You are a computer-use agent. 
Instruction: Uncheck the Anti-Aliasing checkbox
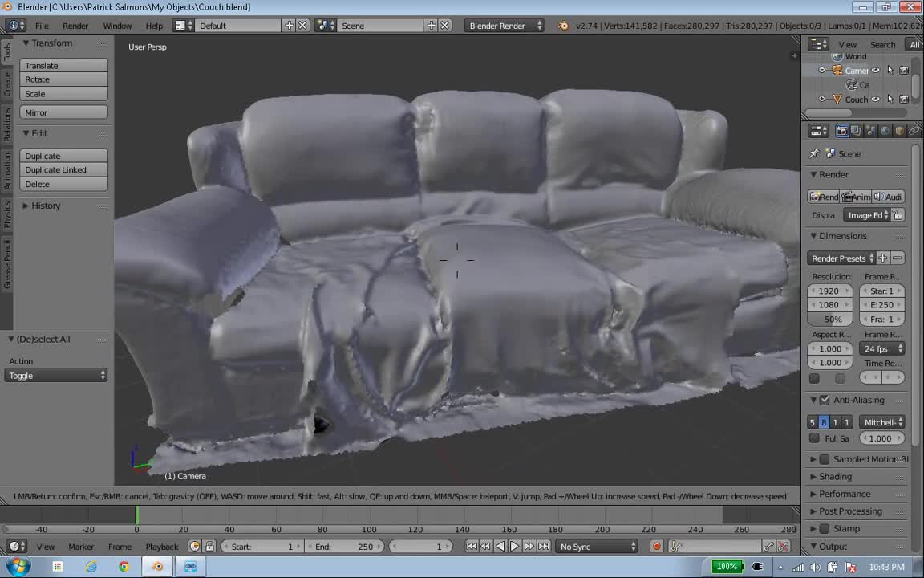click(825, 400)
